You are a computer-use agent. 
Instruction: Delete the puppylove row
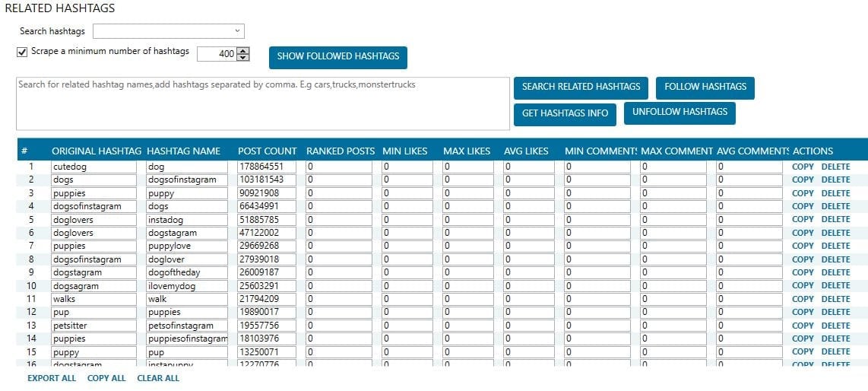pyautogui.click(x=835, y=246)
